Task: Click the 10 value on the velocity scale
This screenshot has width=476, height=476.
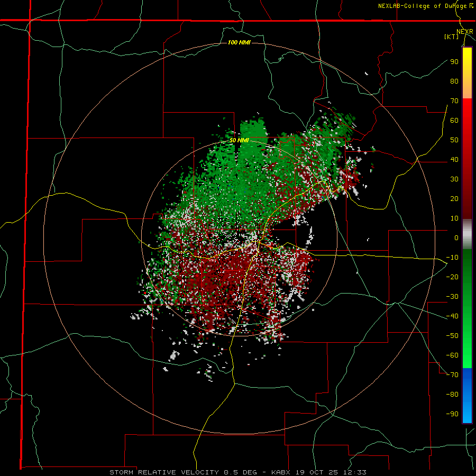Action: point(454,218)
